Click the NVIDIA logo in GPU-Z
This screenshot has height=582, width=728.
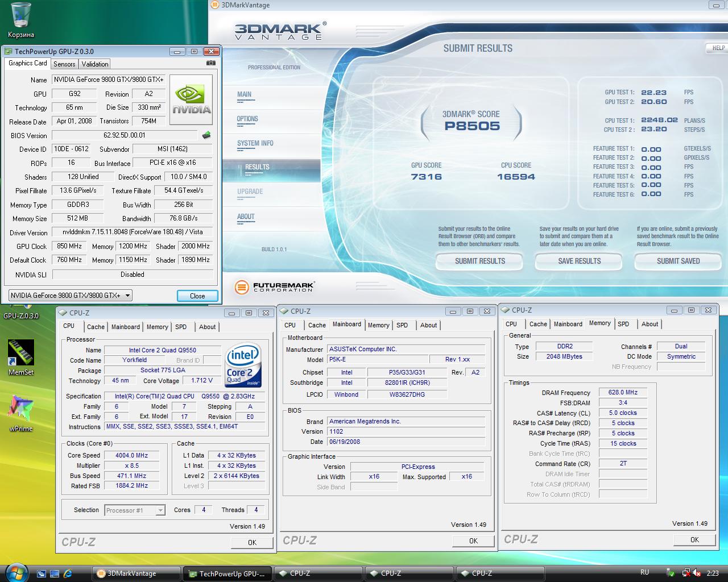point(192,100)
